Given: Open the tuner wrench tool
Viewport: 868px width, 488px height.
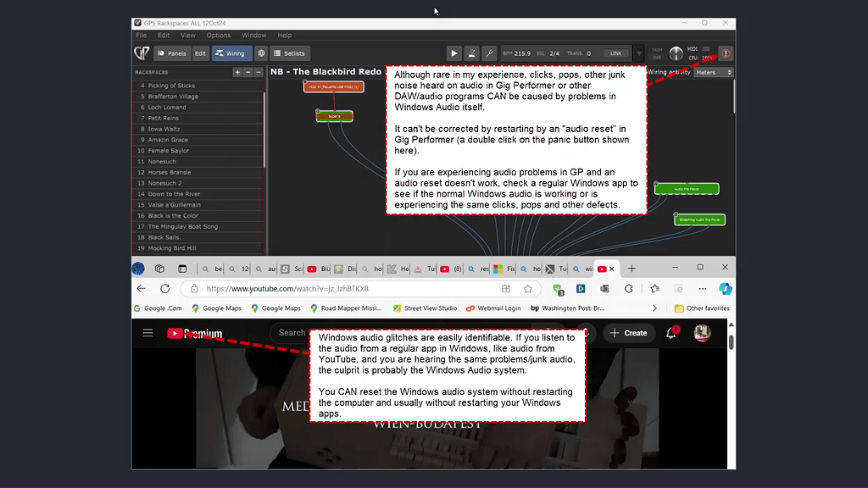Looking at the screenshot, I should click(489, 53).
